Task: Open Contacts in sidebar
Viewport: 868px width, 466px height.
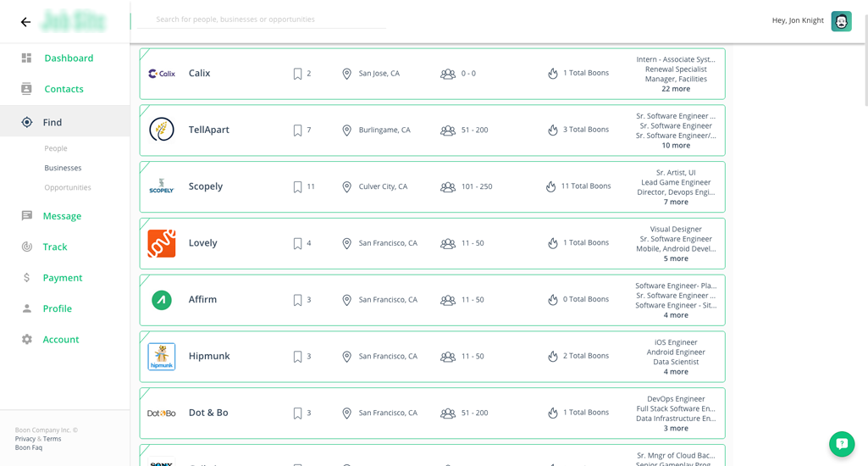Action: tap(64, 89)
